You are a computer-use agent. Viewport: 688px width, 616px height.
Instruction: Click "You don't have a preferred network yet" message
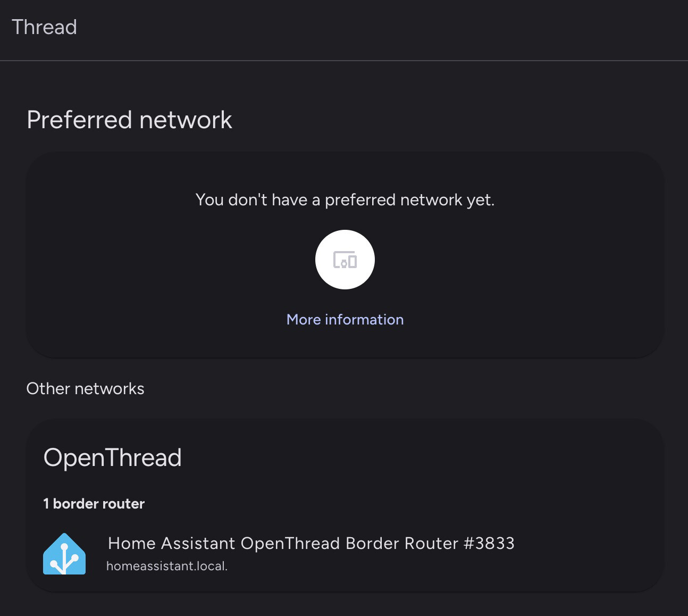(x=345, y=199)
